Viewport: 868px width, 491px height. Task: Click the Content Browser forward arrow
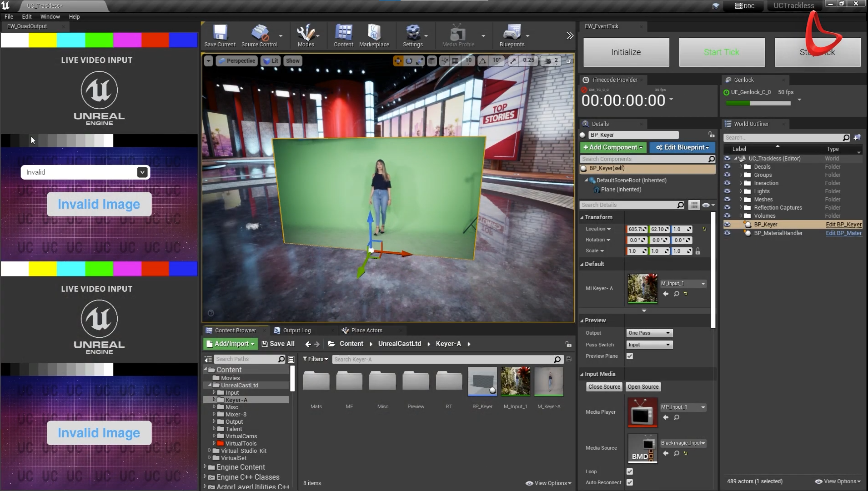317,344
